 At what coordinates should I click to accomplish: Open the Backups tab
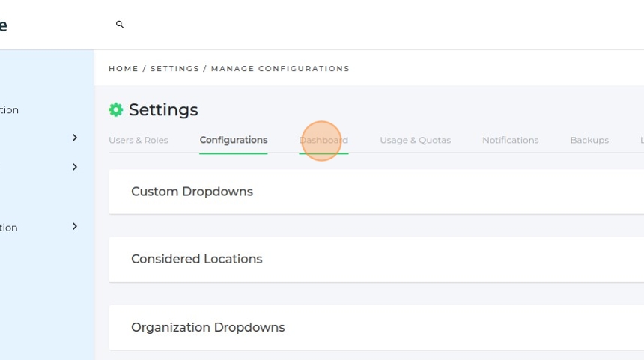tap(589, 141)
